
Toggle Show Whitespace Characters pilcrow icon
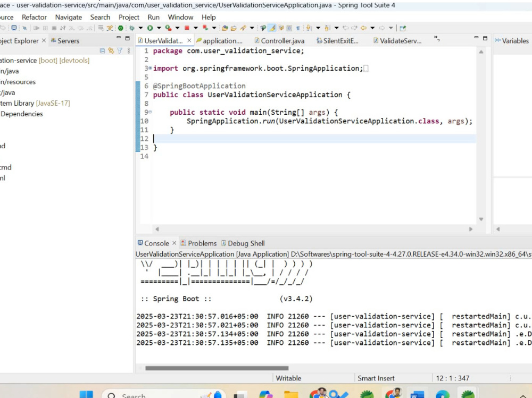(x=298, y=28)
